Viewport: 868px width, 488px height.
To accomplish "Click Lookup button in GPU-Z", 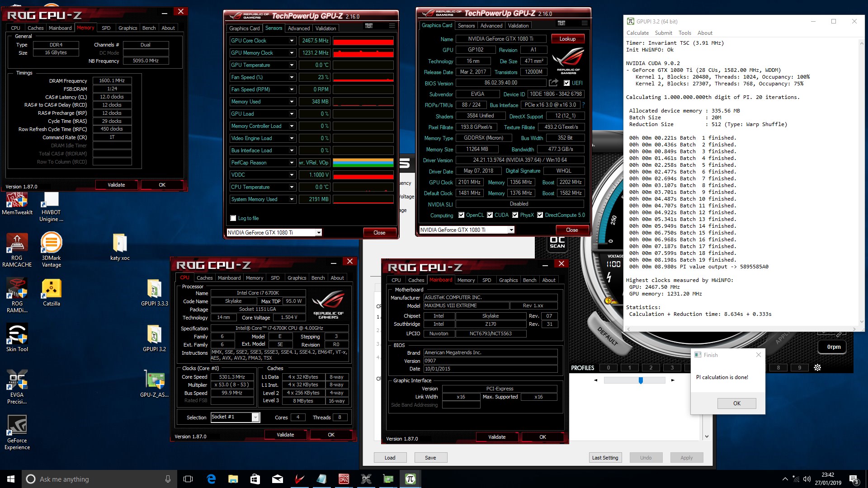I will [567, 39].
